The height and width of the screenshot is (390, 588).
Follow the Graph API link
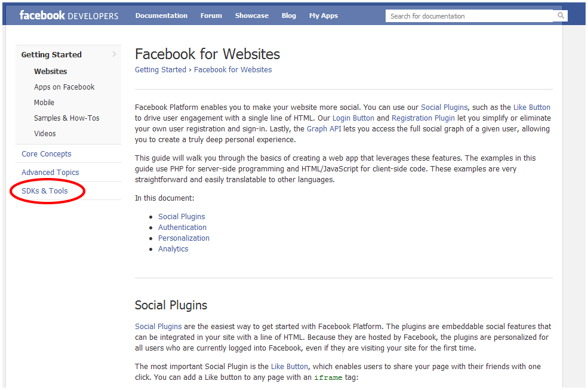[324, 128]
